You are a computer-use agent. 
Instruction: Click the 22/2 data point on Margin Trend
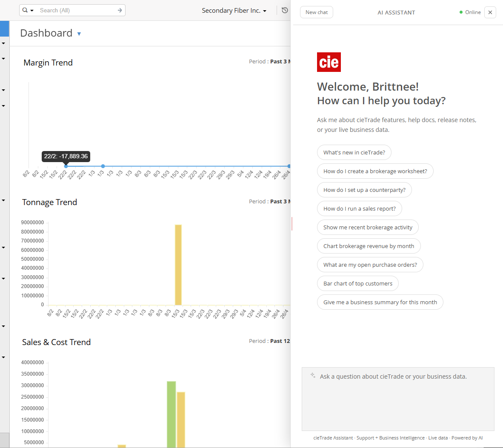66,166
